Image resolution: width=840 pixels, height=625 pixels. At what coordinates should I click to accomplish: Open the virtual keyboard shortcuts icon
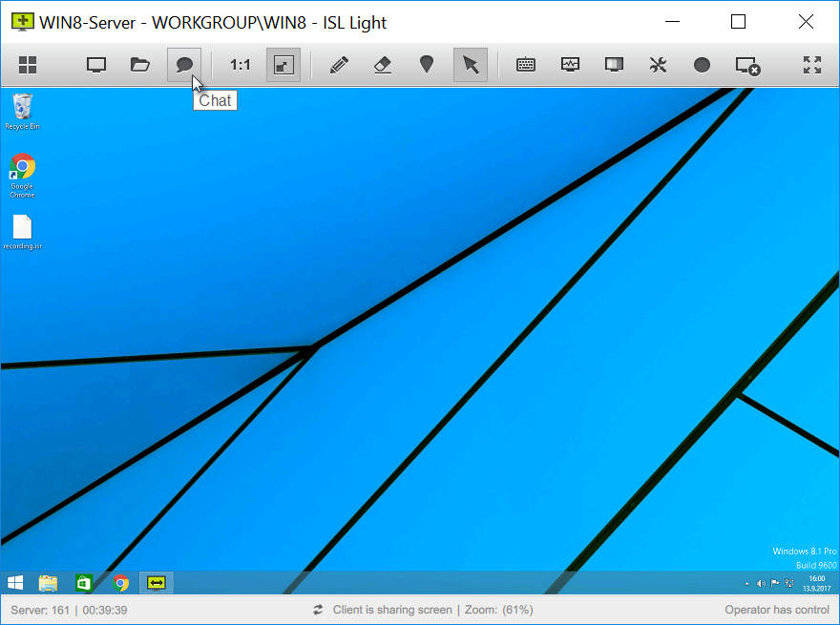point(526,65)
